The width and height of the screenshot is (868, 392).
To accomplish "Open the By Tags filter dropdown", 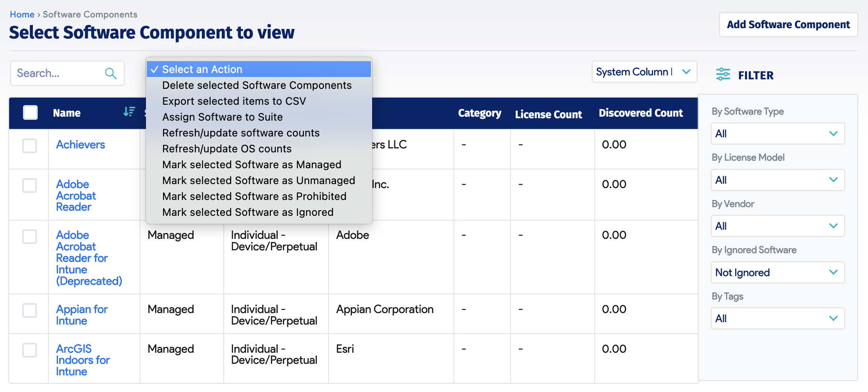I will tap(777, 318).
